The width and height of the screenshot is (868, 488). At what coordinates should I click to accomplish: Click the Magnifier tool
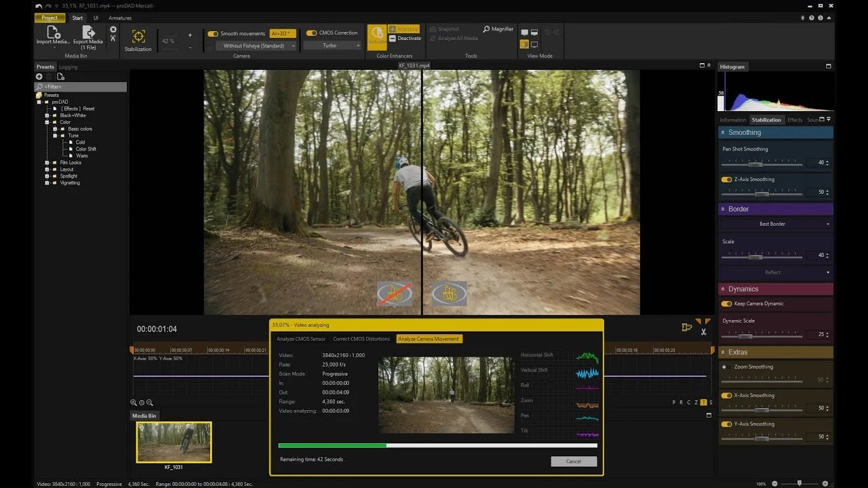pyautogui.click(x=498, y=29)
